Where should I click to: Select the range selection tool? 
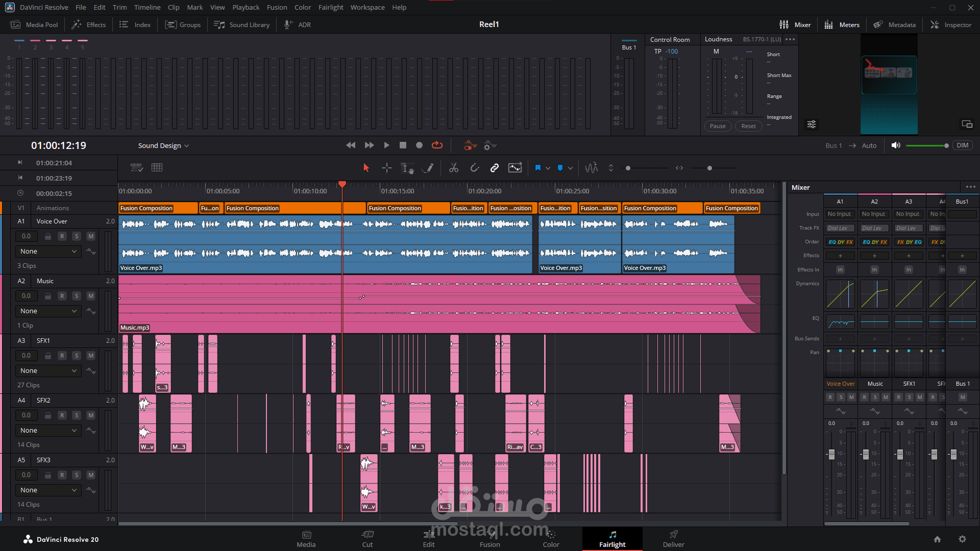pos(387,168)
